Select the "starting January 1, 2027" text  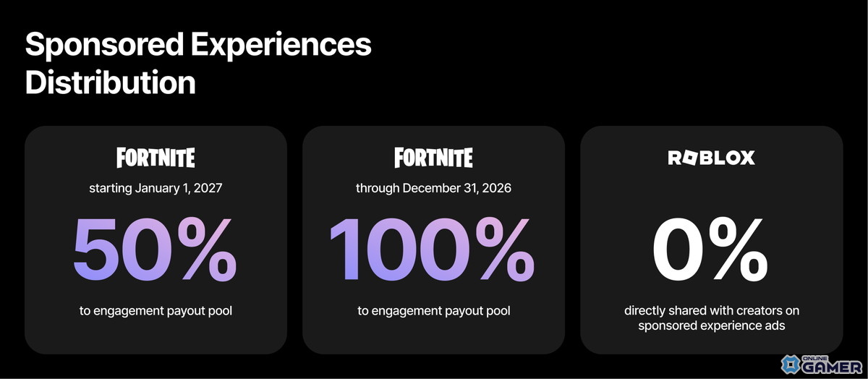pos(156,188)
